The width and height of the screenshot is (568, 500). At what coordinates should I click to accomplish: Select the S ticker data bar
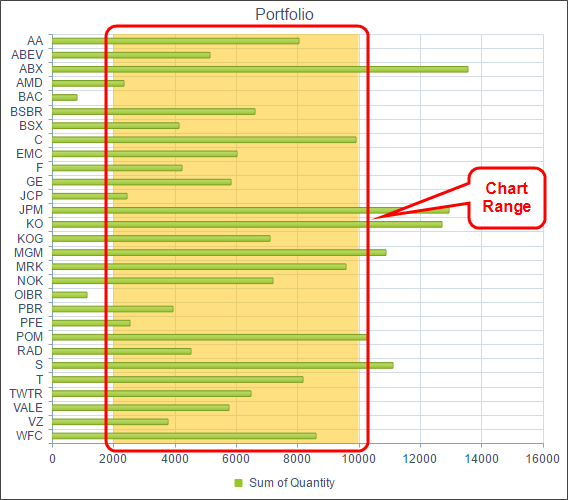tap(223, 366)
